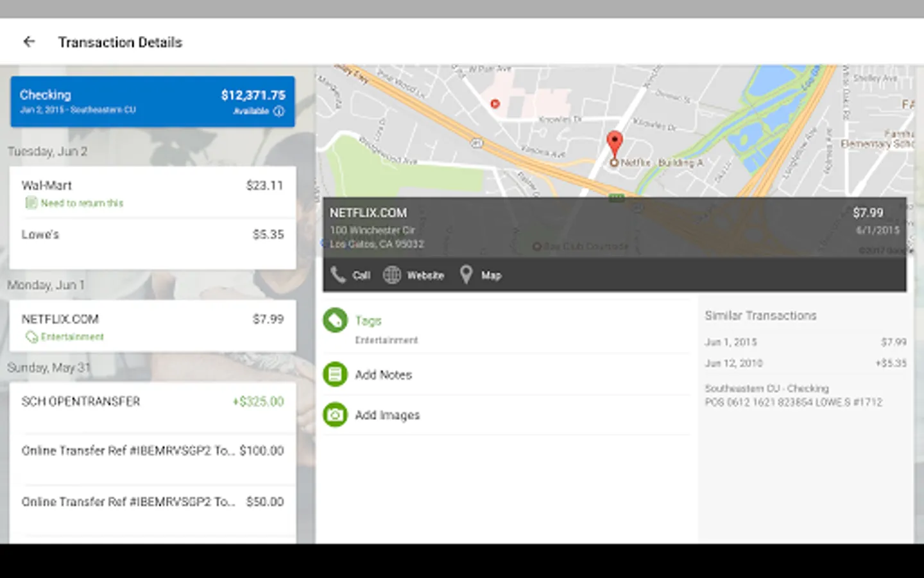Click the Similar Transactions heading

pos(761,315)
